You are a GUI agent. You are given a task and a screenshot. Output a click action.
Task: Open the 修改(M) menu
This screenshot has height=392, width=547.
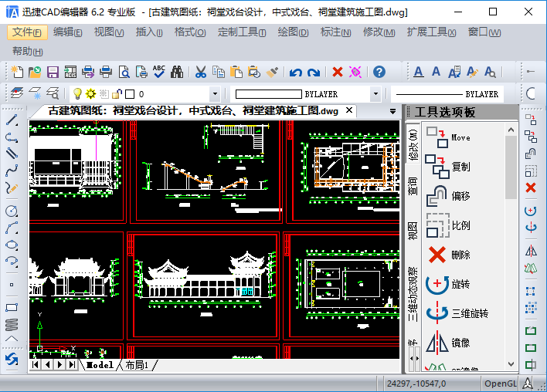click(379, 32)
